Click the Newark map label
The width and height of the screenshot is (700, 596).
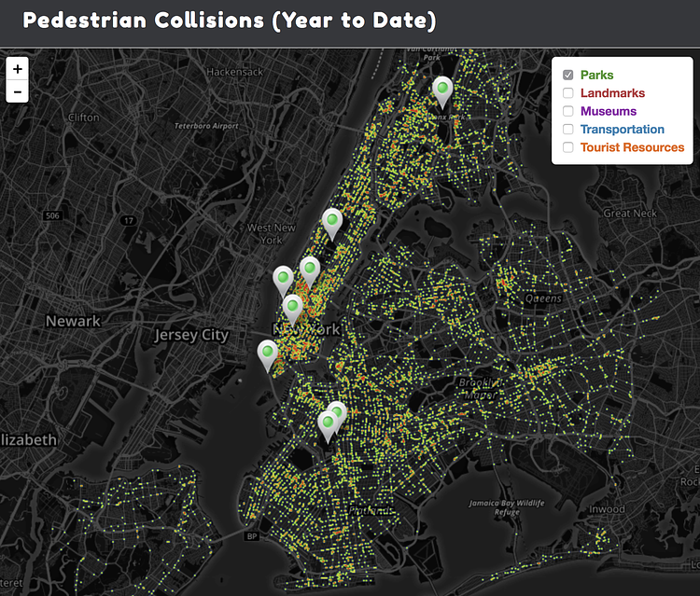pos(73,321)
